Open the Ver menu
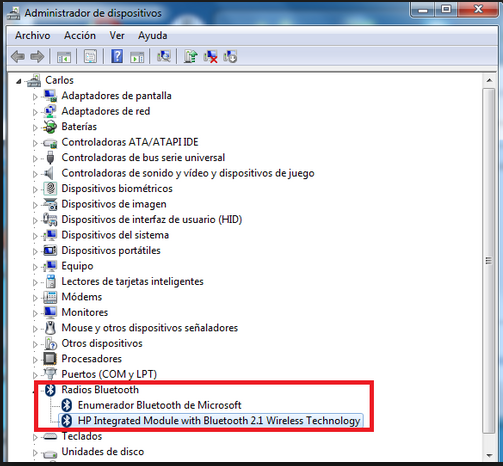 click(117, 35)
